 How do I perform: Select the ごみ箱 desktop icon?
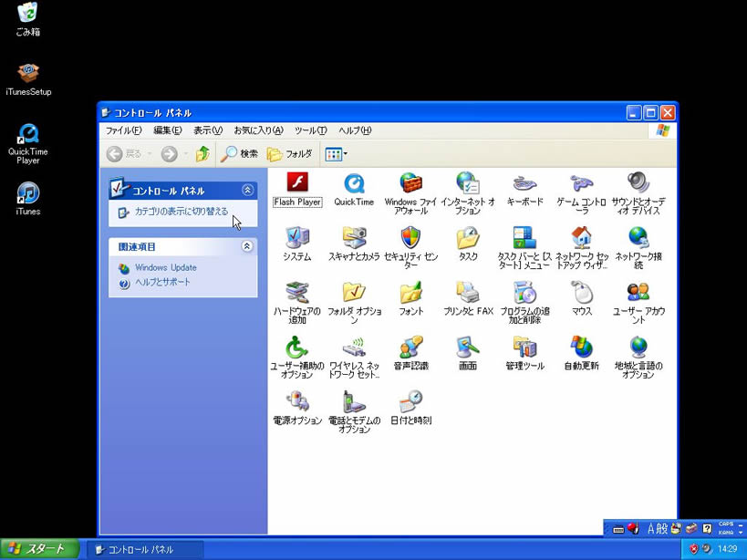pyautogui.click(x=27, y=19)
